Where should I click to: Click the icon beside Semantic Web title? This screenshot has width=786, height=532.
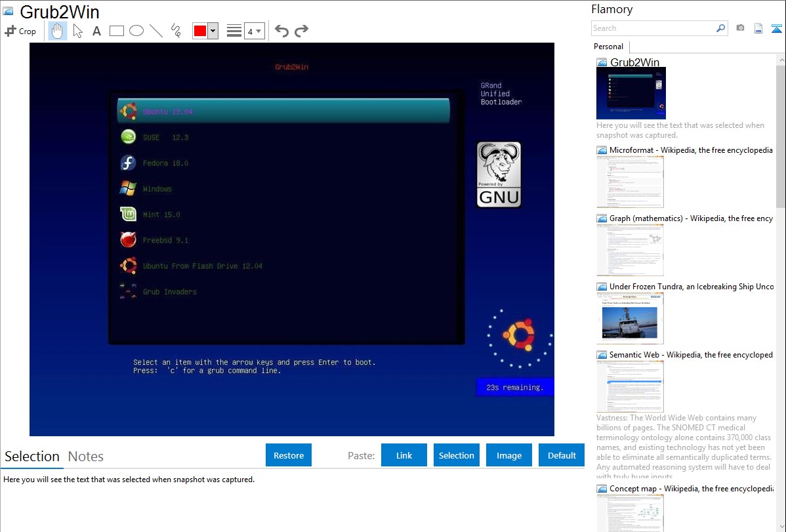coord(602,355)
